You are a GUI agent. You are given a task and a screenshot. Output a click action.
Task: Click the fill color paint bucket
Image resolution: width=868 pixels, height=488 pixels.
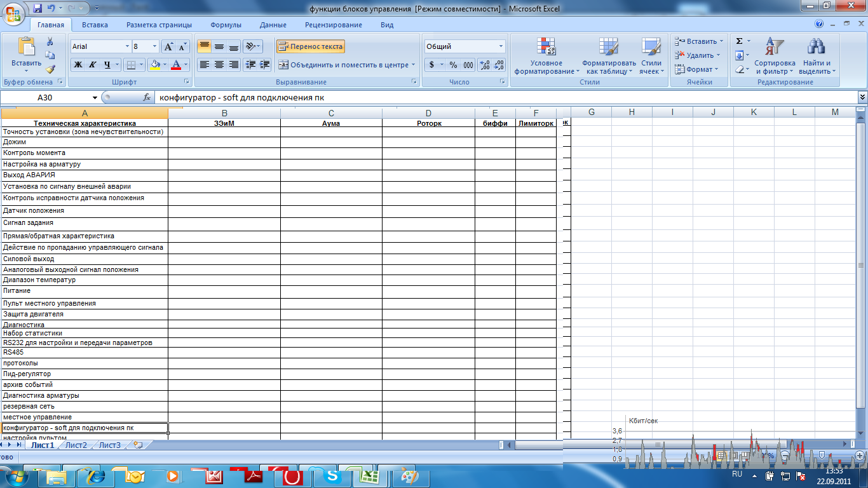click(154, 65)
